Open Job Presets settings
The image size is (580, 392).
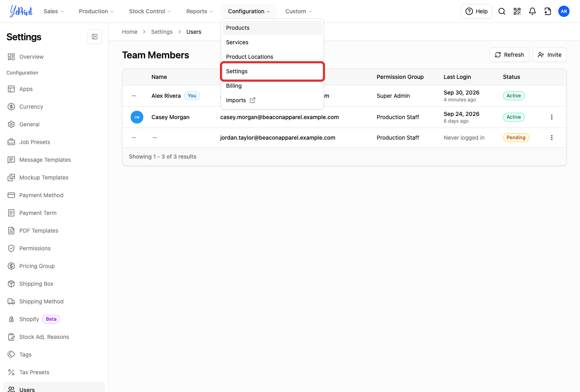click(54, 142)
